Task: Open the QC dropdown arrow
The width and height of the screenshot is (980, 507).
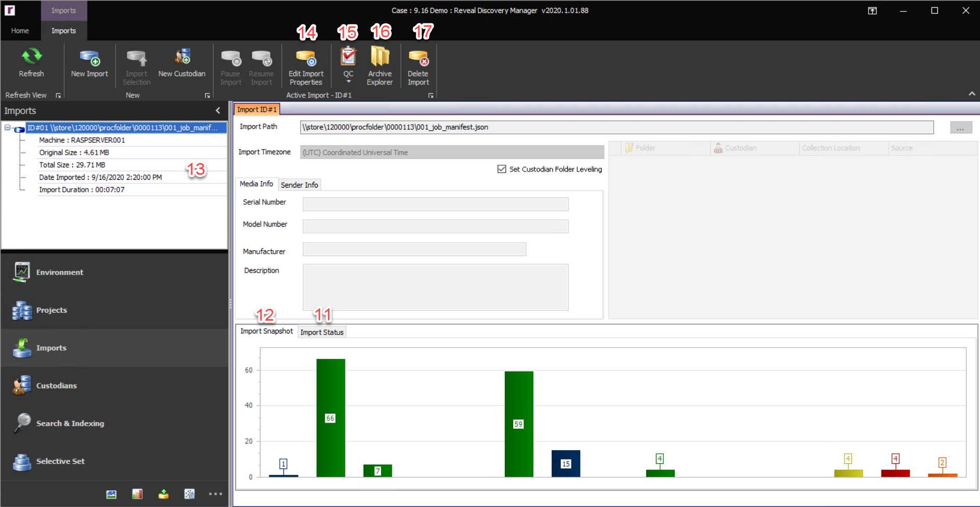Action: point(349,82)
